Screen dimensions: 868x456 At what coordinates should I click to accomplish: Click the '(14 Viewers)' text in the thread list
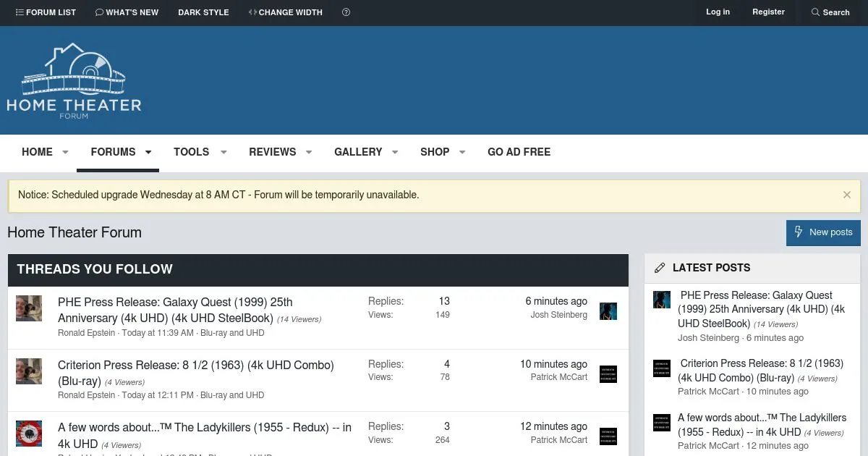point(299,319)
